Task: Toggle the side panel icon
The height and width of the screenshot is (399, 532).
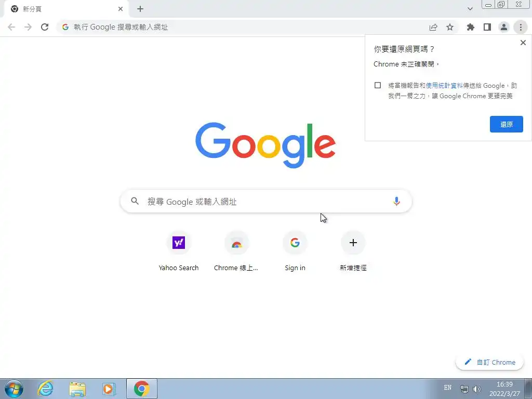Action: pos(487,27)
